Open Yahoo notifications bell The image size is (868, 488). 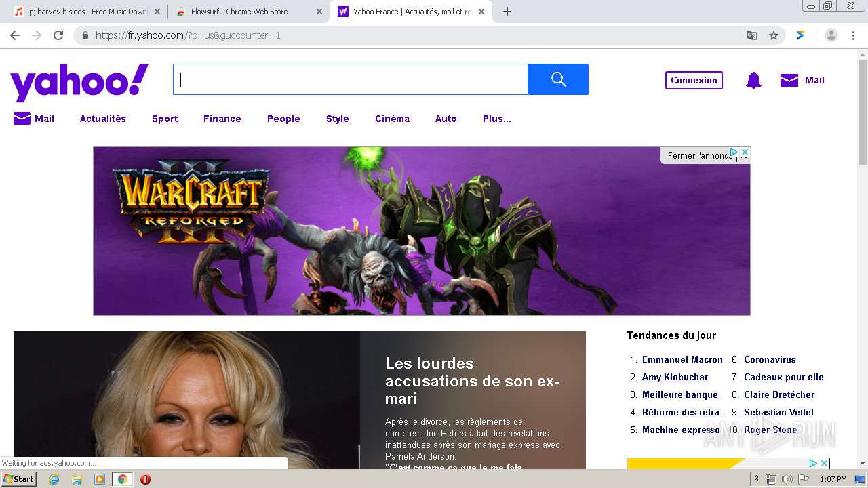pos(753,80)
